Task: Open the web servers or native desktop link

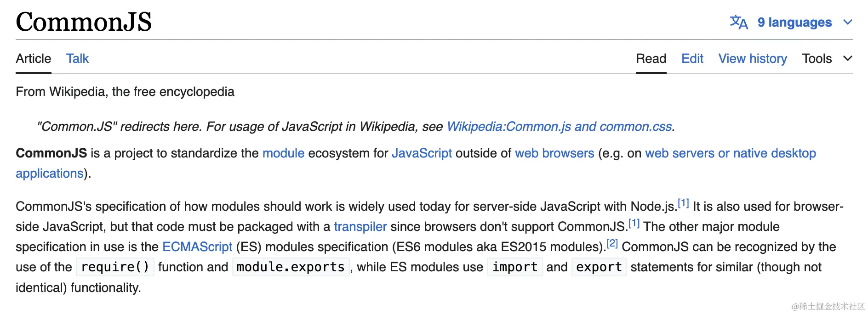Action: [731, 153]
